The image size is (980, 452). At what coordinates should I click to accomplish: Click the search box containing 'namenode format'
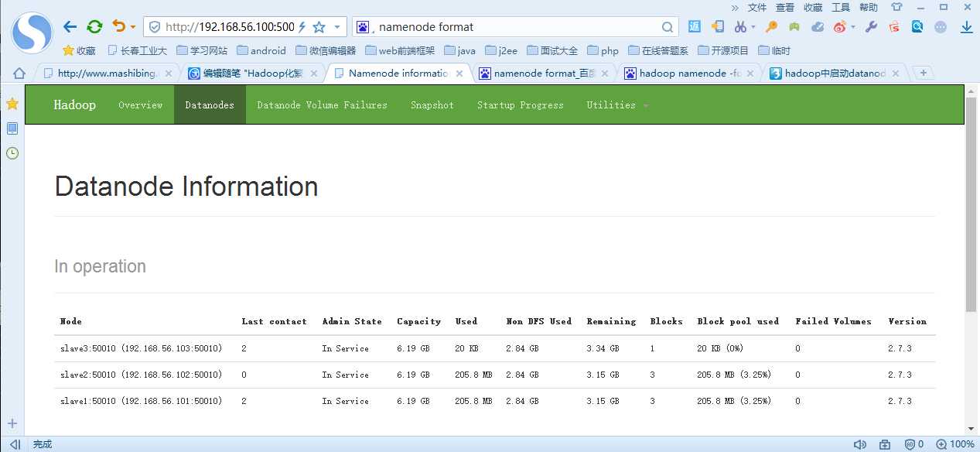click(x=517, y=26)
